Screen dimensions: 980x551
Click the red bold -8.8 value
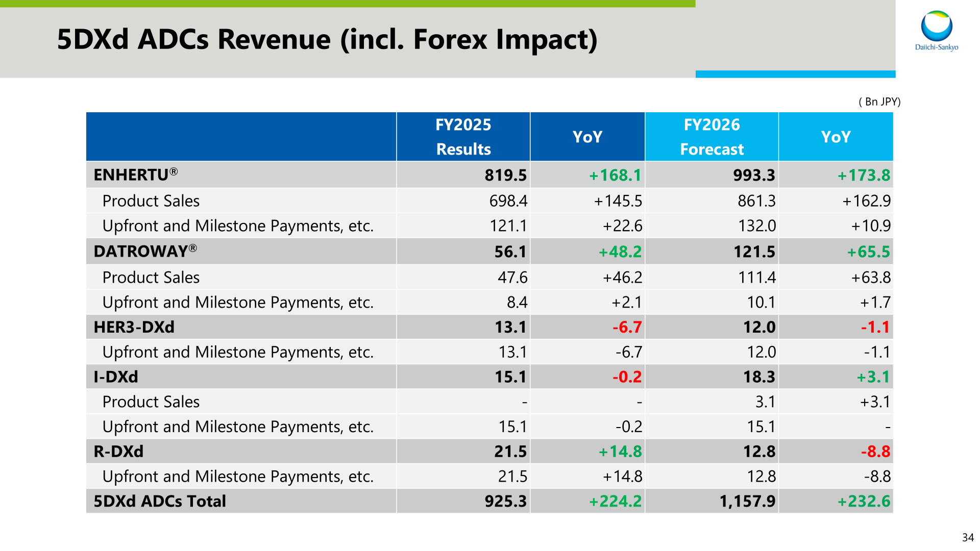(876, 451)
